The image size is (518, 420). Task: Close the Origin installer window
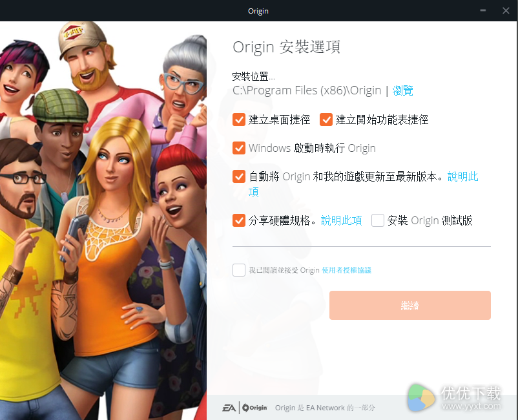tap(506, 10)
